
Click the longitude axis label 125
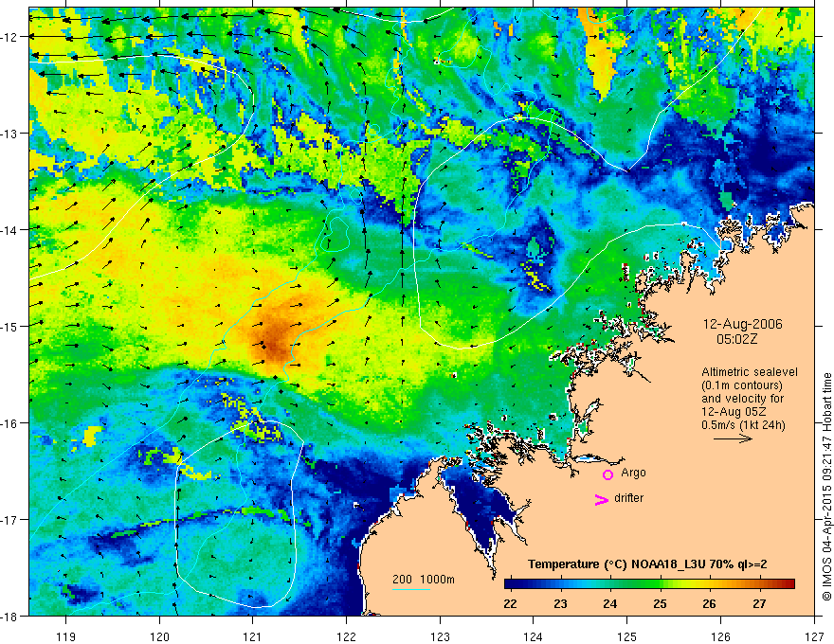click(627, 636)
